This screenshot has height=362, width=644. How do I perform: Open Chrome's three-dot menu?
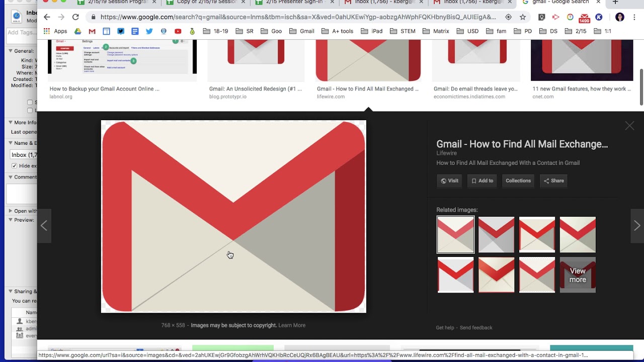point(635,17)
